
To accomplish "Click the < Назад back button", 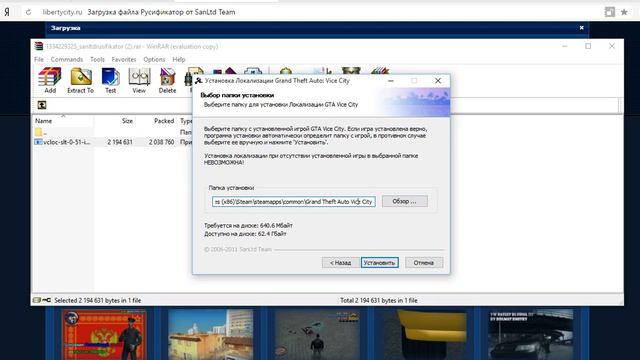I will [x=340, y=262].
